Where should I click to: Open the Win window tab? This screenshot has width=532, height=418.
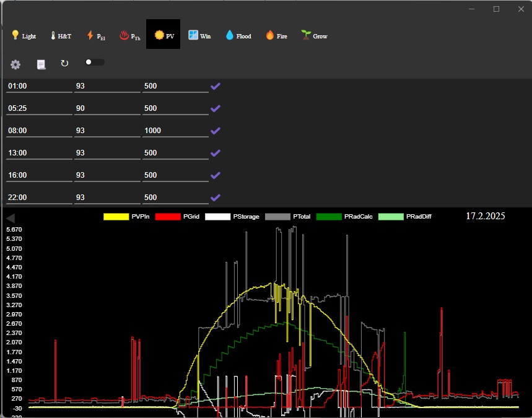[x=199, y=36]
